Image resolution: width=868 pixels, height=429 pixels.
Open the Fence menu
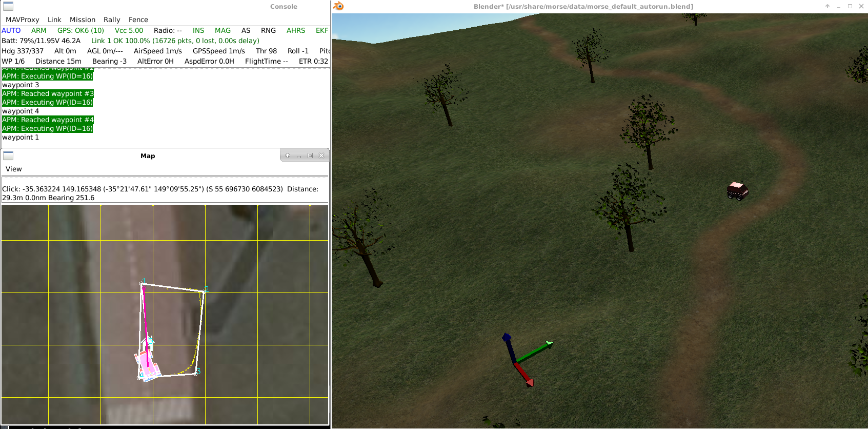(x=138, y=19)
